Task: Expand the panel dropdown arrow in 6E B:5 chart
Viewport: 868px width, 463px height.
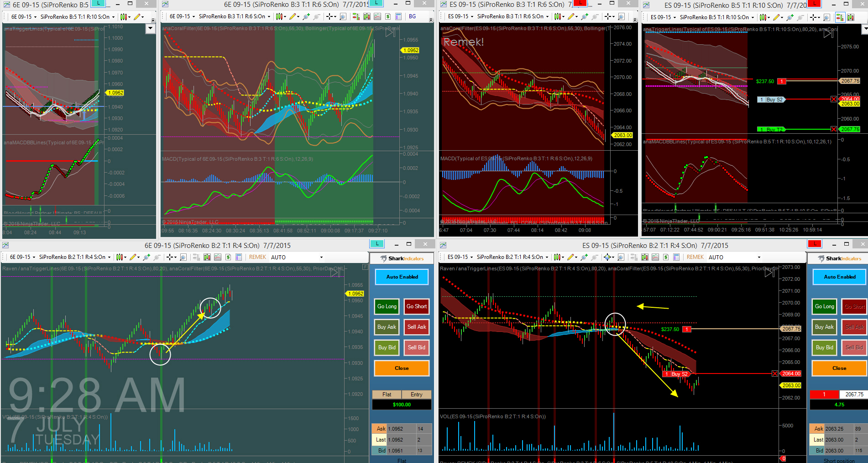Action: (150, 28)
